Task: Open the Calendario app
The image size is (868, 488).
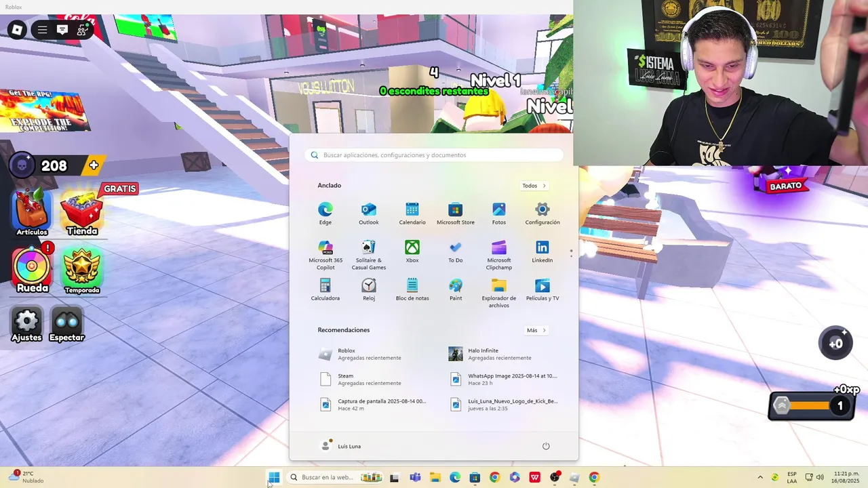Action: point(412,213)
